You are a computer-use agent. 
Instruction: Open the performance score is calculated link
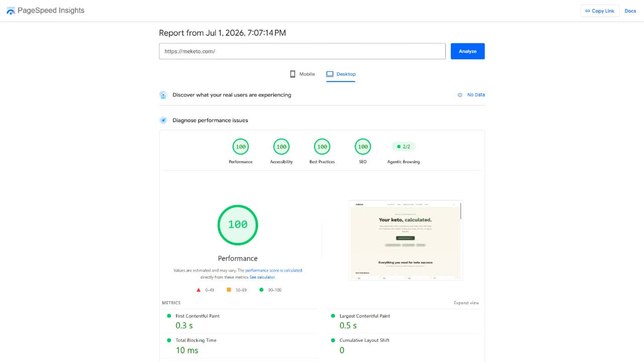click(x=274, y=270)
